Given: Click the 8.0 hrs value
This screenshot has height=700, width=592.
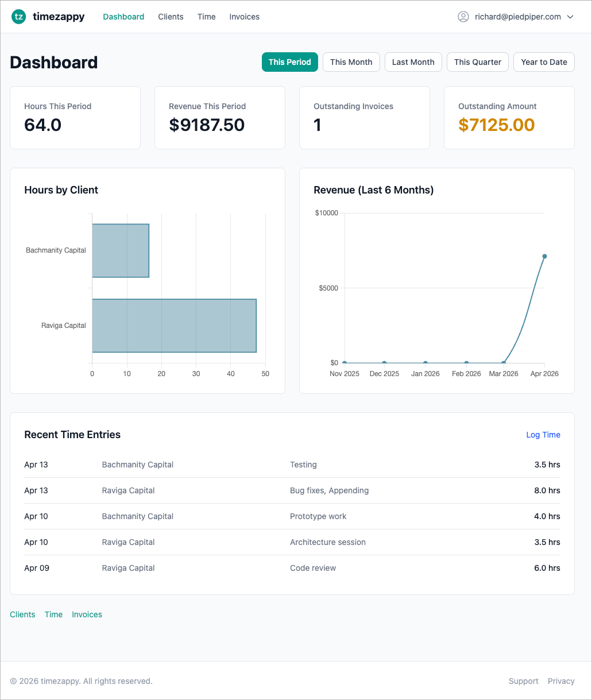Looking at the screenshot, I should pyautogui.click(x=547, y=490).
